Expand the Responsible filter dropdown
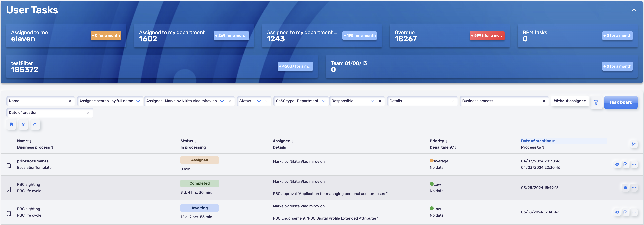The image size is (644, 225). point(372,101)
